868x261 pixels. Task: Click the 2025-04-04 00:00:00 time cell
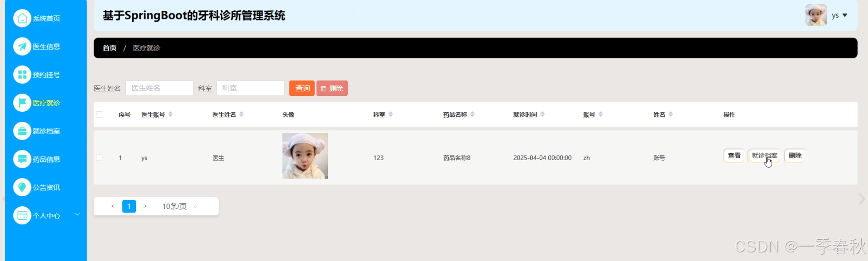click(x=542, y=158)
